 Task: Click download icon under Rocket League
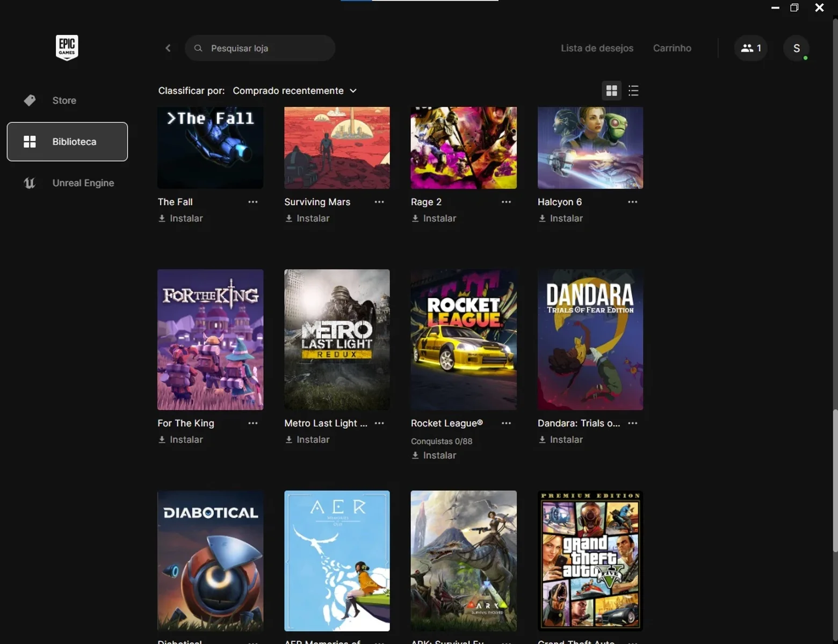point(415,455)
